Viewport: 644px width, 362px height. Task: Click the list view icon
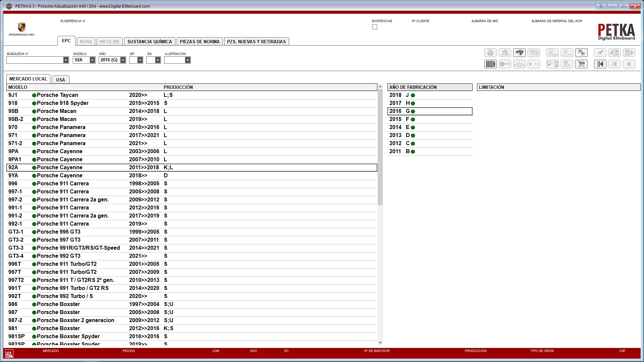pyautogui.click(x=490, y=64)
